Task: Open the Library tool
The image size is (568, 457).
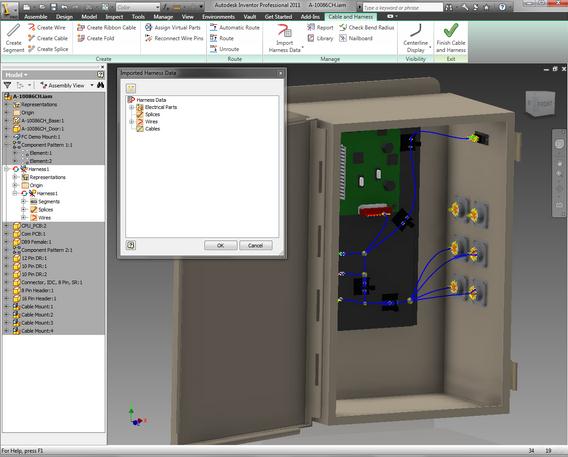Action: (320, 38)
